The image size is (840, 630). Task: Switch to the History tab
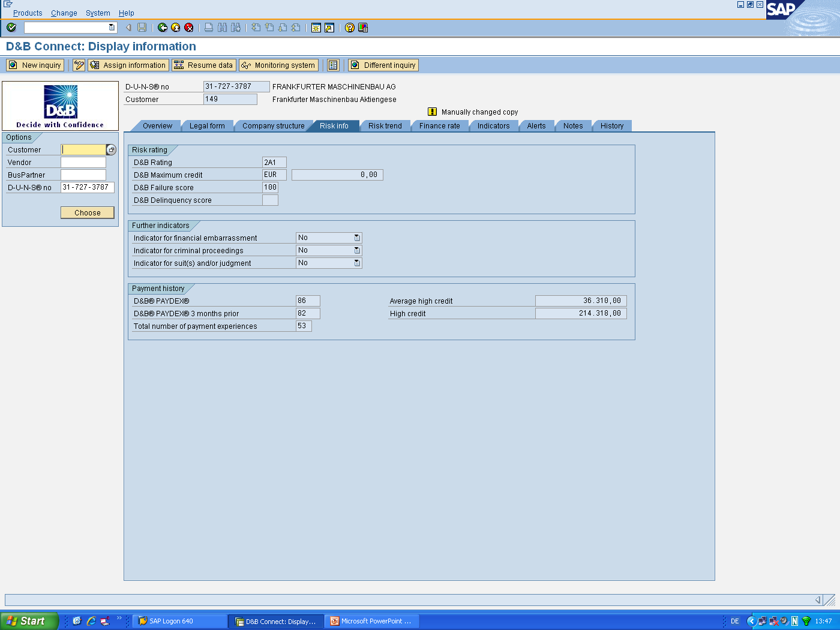(x=612, y=126)
